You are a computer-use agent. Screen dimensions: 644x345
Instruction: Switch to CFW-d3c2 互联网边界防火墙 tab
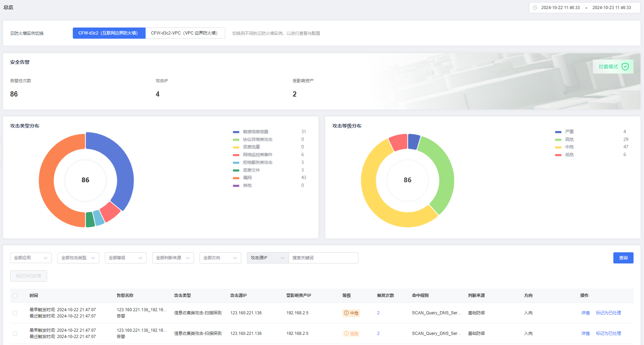coord(109,33)
